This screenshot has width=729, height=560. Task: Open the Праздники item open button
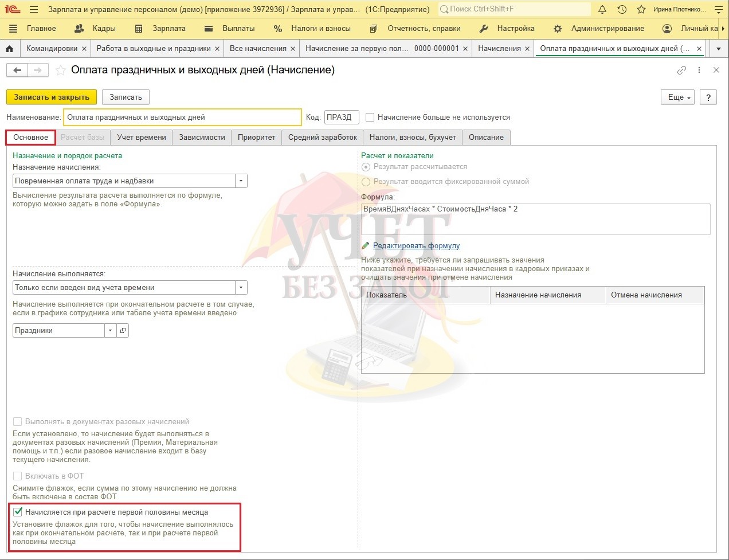click(x=123, y=331)
